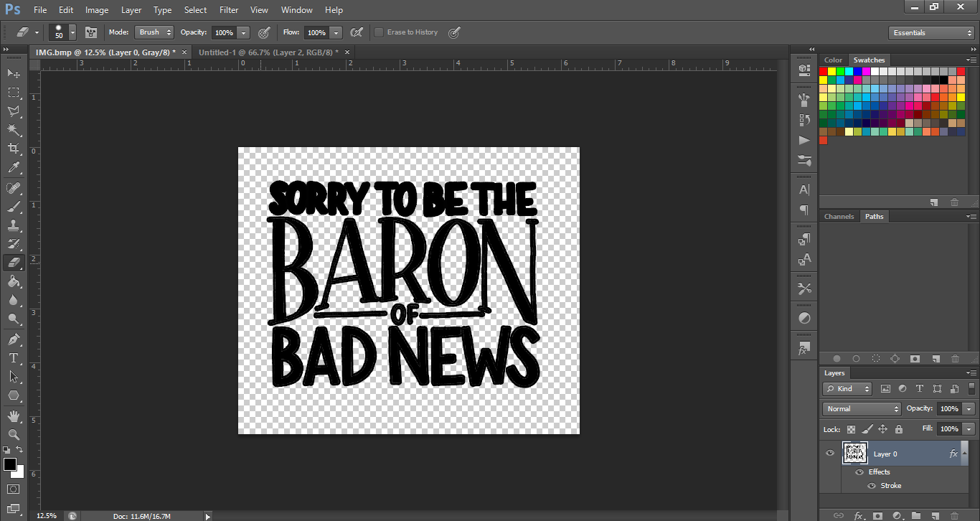This screenshot has height=521, width=980.
Task: Open the Flow dropdown arrow
Action: 335,32
